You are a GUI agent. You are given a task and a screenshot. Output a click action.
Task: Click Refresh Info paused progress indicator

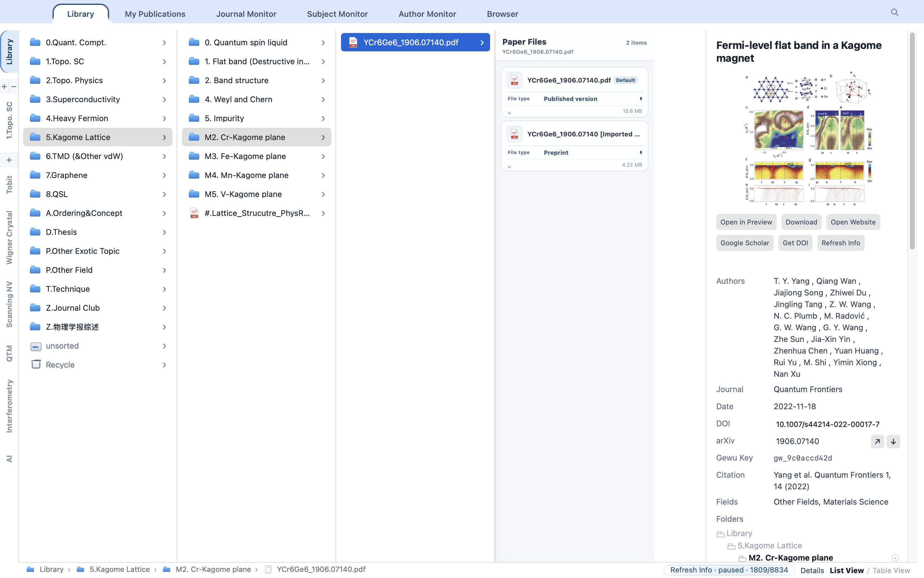click(x=729, y=570)
